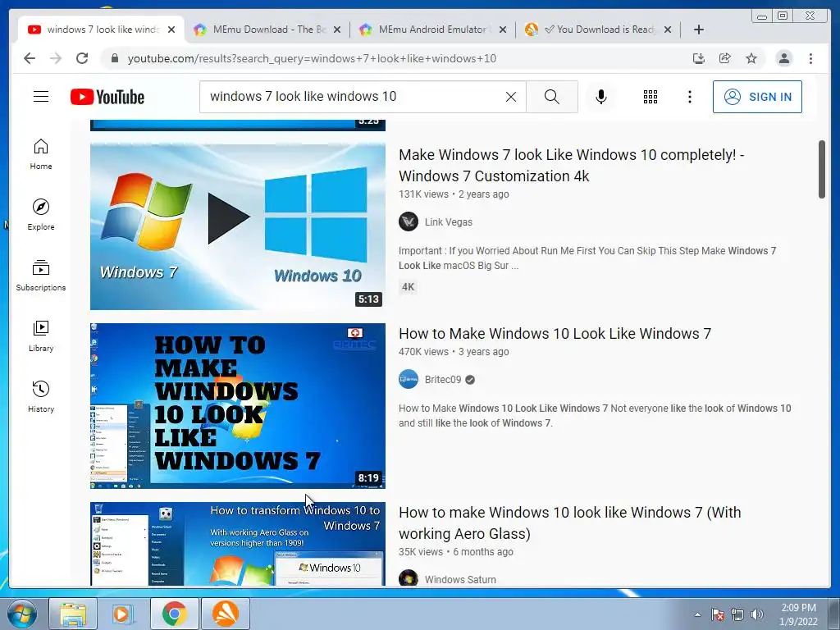840x630 pixels.
Task: Click 131K views • 2 years ago text
Action: click(x=454, y=194)
